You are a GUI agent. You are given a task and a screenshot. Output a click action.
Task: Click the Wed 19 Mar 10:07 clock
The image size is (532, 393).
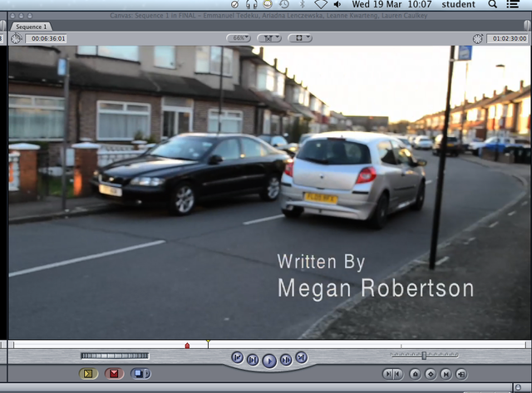point(392,4)
